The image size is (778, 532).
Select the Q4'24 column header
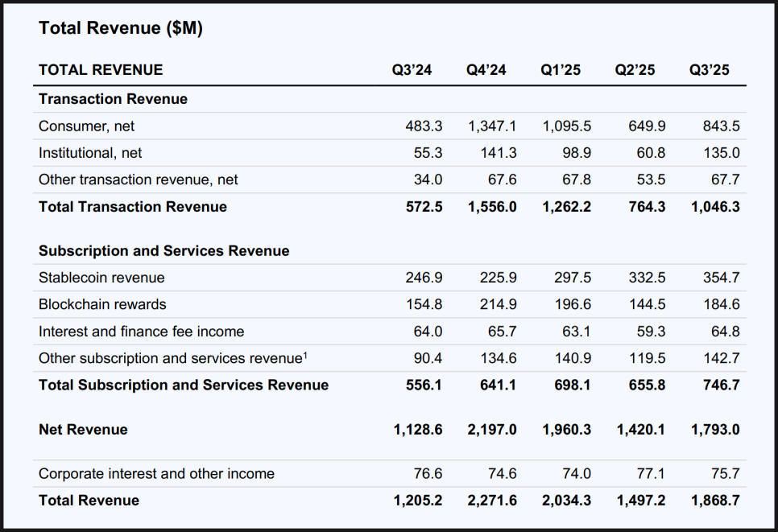(486, 70)
